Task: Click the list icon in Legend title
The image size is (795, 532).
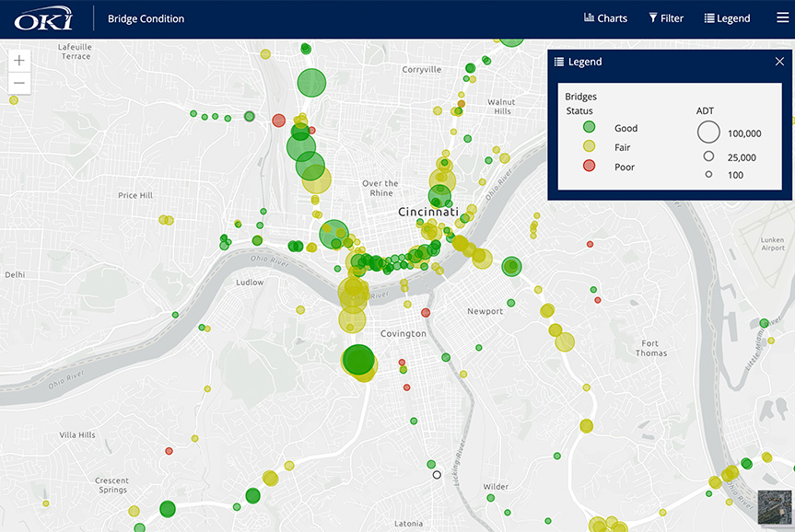Action: click(x=559, y=62)
